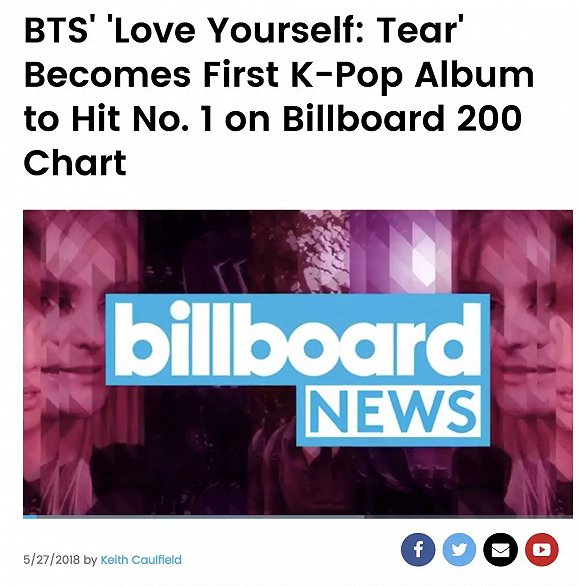The height and width of the screenshot is (586, 580).
Task: Click the publish date 5/27/2018
Action: (52, 560)
